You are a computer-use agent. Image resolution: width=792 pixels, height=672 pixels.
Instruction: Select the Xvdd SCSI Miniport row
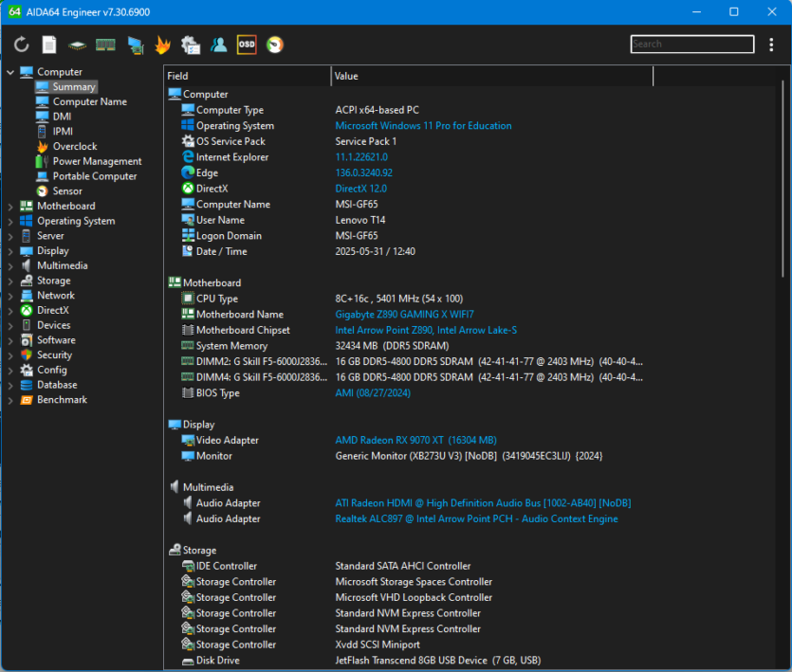pyautogui.click(x=409, y=645)
